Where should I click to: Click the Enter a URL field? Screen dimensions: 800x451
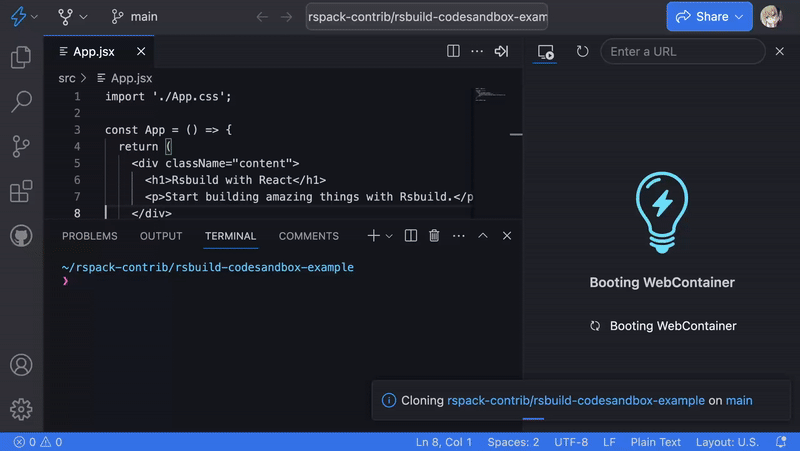tap(683, 52)
